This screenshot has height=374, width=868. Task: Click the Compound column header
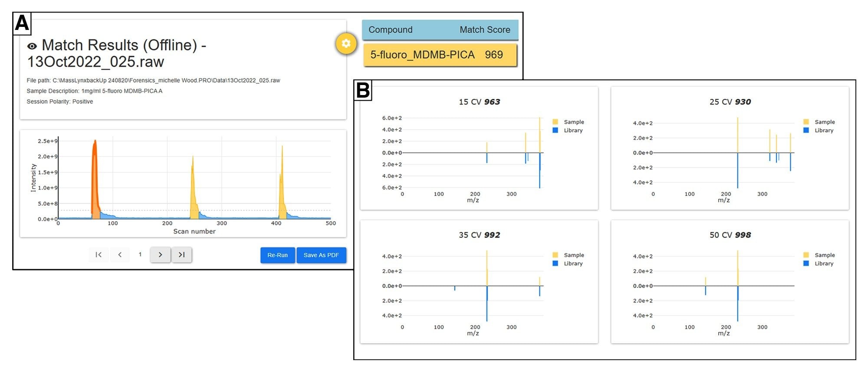390,30
